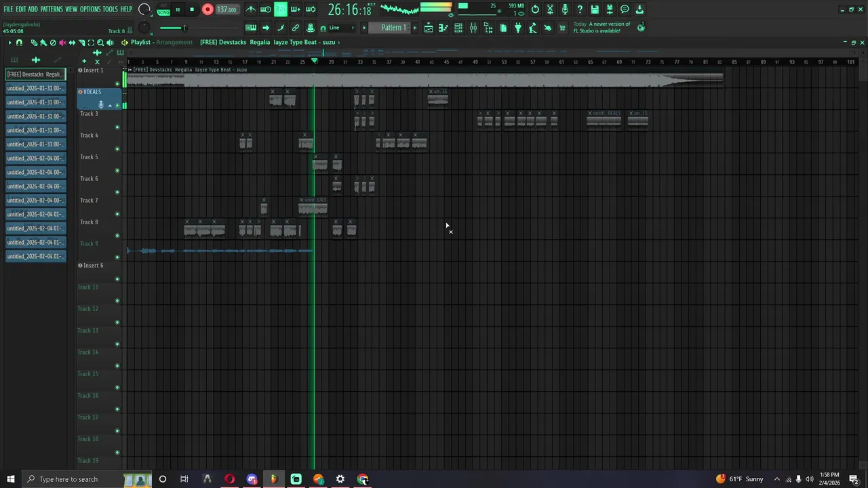868x488 pixels.
Task: Mute Insert 1 track green light
Action: (x=117, y=83)
